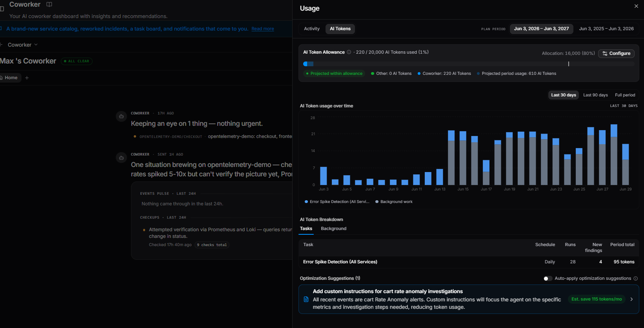Expand the cart rate anomaly suggestion chevron
The width and height of the screenshot is (644, 328).
coord(631,299)
